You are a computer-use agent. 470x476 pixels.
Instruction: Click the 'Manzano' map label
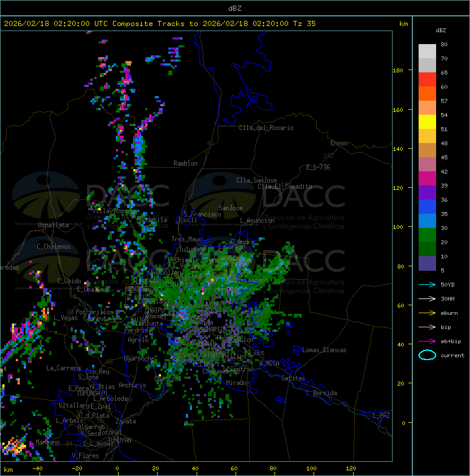(x=47, y=442)
